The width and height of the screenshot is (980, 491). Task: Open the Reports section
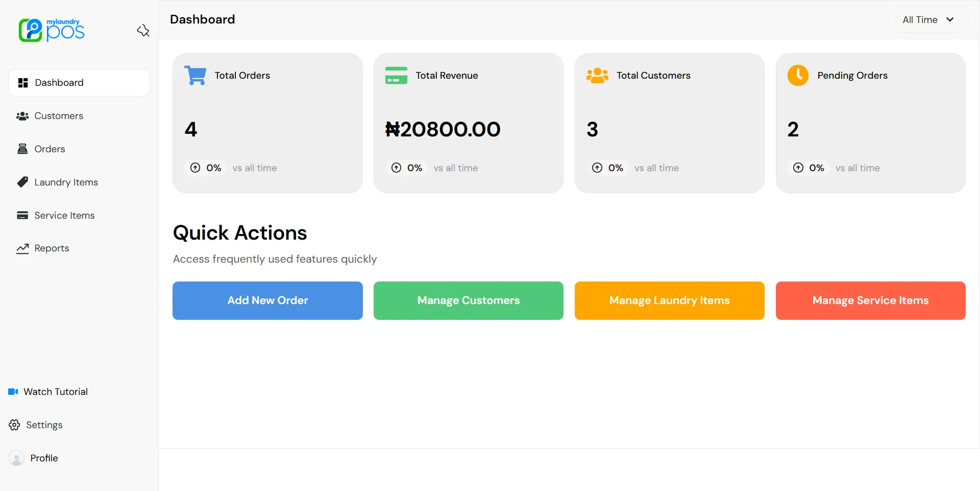(x=52, y=248)
